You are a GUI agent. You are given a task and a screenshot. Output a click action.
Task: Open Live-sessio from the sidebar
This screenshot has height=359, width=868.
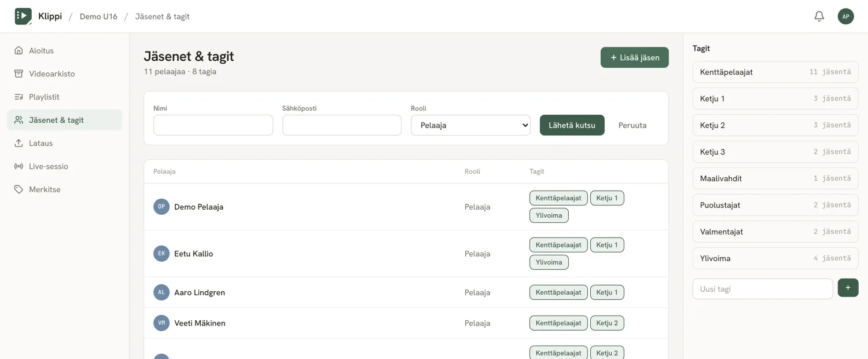click(65, 166)
